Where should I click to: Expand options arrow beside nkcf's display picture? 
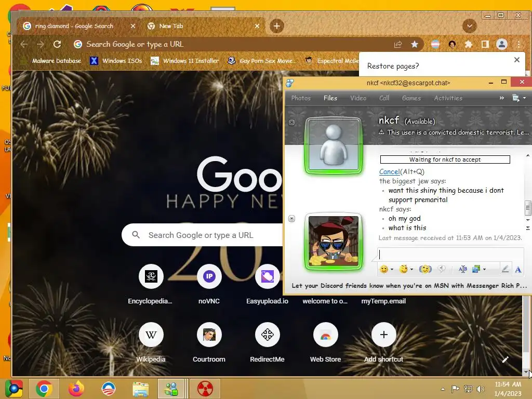point(291,122)
